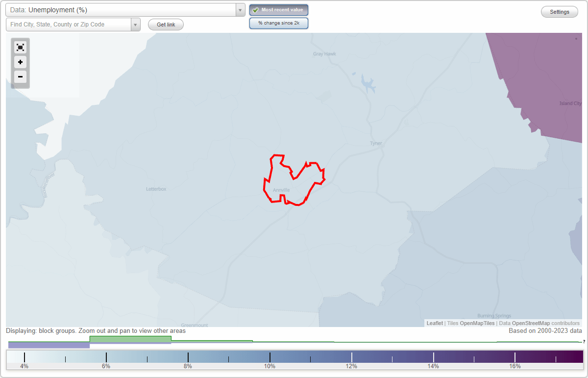
Task: Open the legend help question mark
Action: pos(584,342)
